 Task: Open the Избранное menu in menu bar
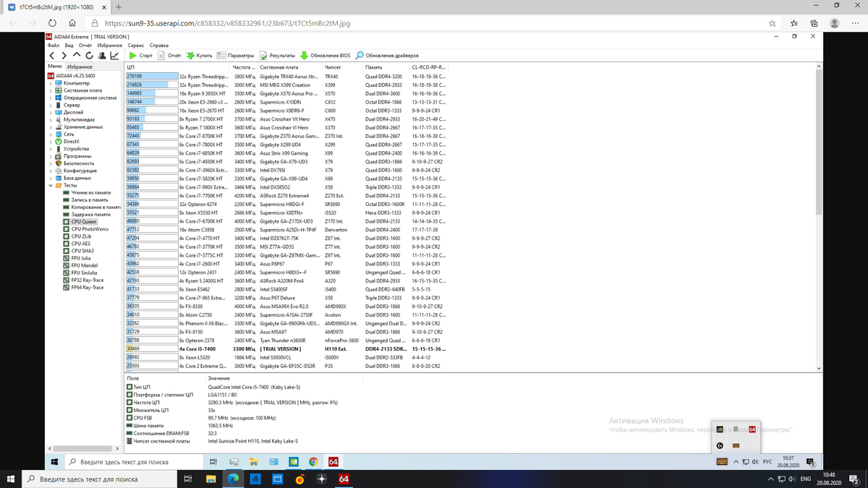coord(110,46)
